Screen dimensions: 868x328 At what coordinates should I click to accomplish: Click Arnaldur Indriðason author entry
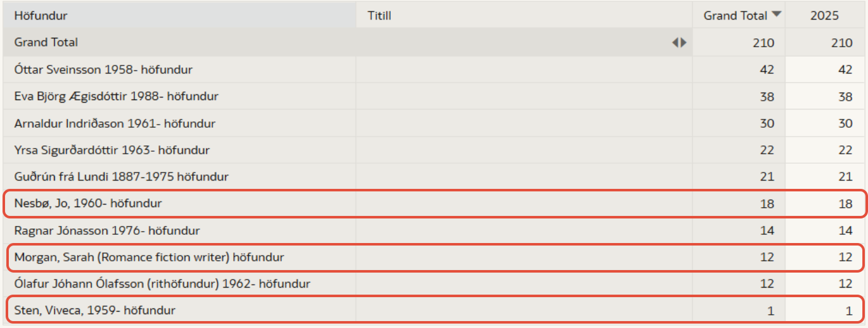point(115,123)
